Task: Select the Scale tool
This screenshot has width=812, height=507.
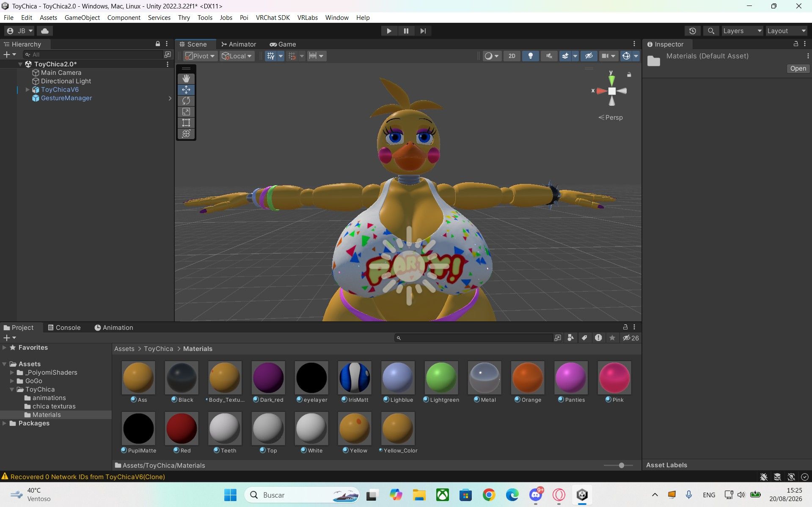Action: tap(186, 112)
